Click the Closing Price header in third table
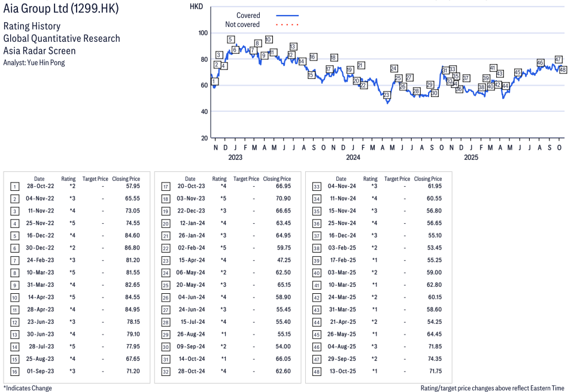 click(x=427, y=179)
